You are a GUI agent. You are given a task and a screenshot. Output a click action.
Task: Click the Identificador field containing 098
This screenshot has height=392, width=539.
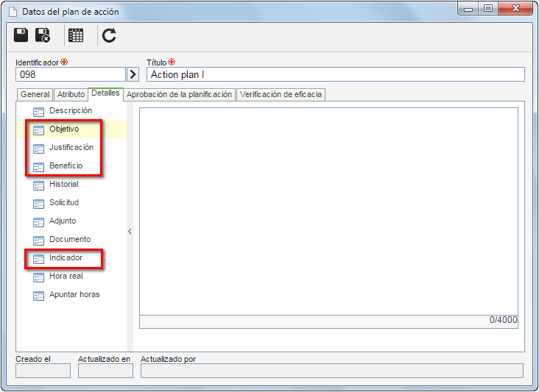tap(71, 74)
